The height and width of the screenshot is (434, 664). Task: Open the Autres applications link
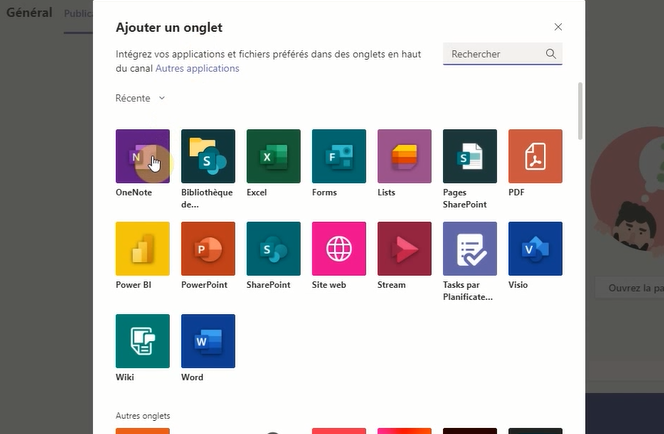coord(197,68)
